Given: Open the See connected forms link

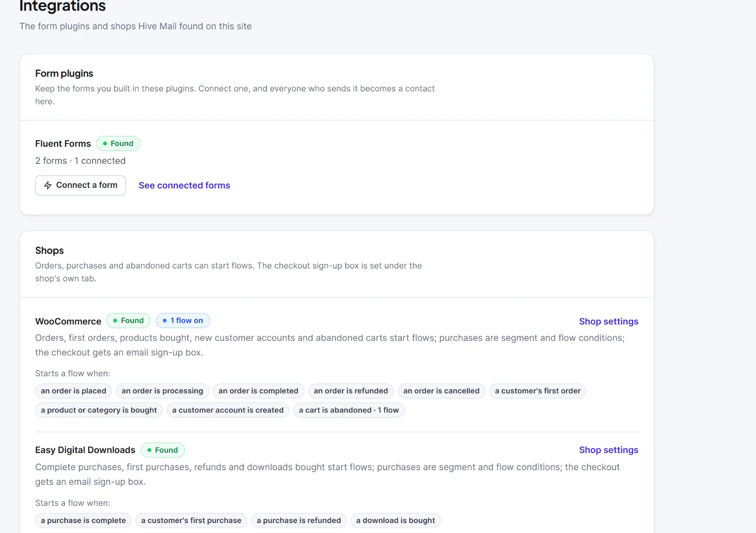Looking at the screenshot, I should pos(184,186).
